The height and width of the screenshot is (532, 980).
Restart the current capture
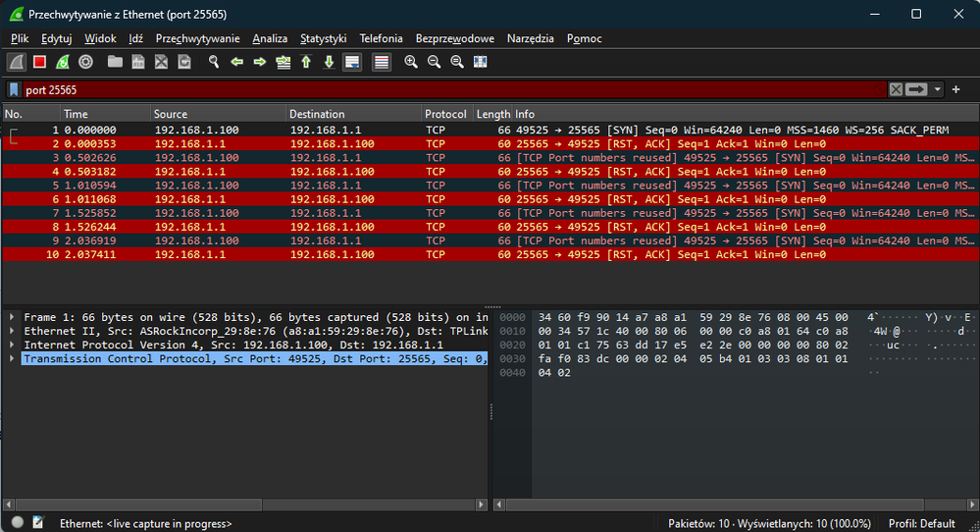click(63, 62)
